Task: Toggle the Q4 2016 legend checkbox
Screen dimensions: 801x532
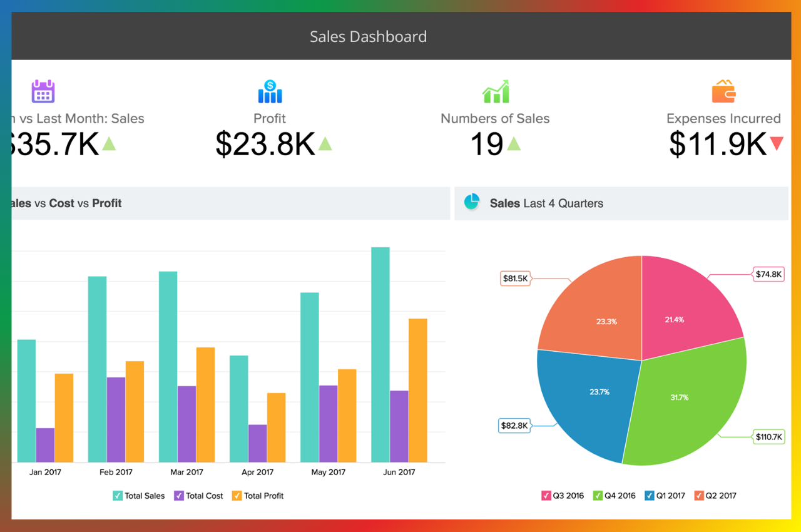Action: click(x=598, y=496)
